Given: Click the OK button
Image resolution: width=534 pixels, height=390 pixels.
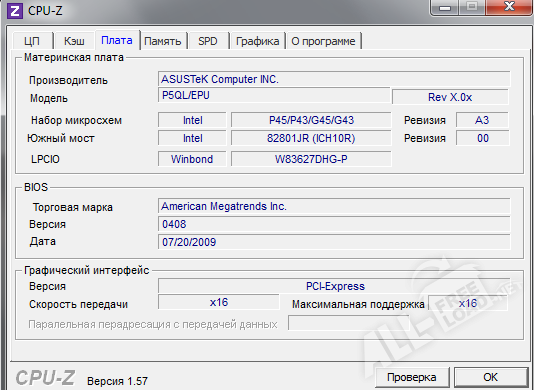Looking at the screenshot, I should (490, 377).
